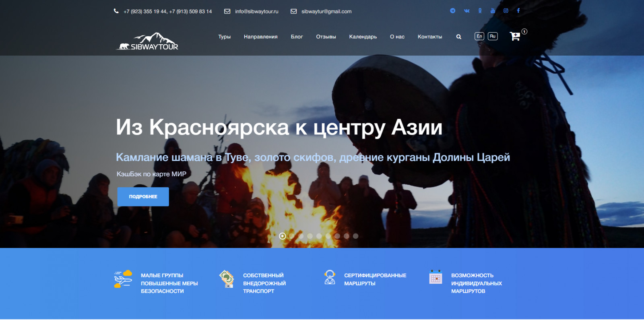644x320 pixels.
Task: Click the ПОДРОБНЕЕ button
Action: (143, 197)
